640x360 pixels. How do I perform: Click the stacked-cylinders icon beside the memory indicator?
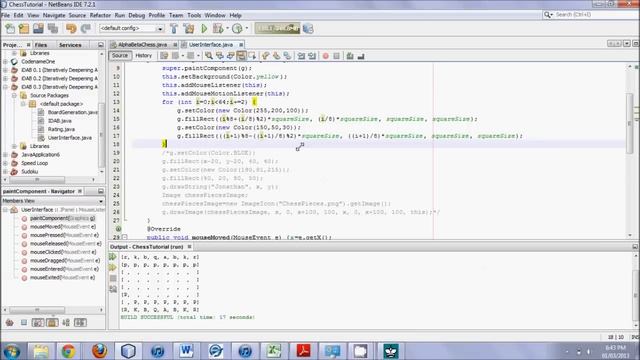coord(308,29)
